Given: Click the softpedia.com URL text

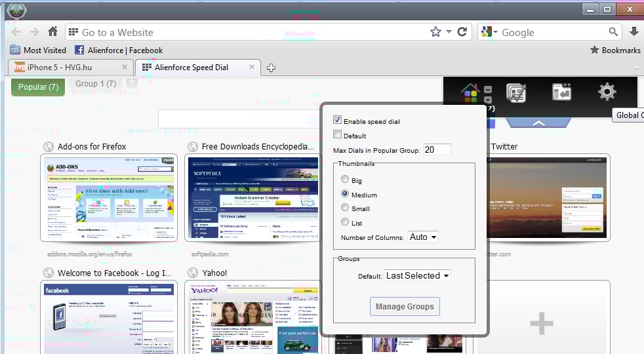Looking at the screenshot, I should point(210,254).
